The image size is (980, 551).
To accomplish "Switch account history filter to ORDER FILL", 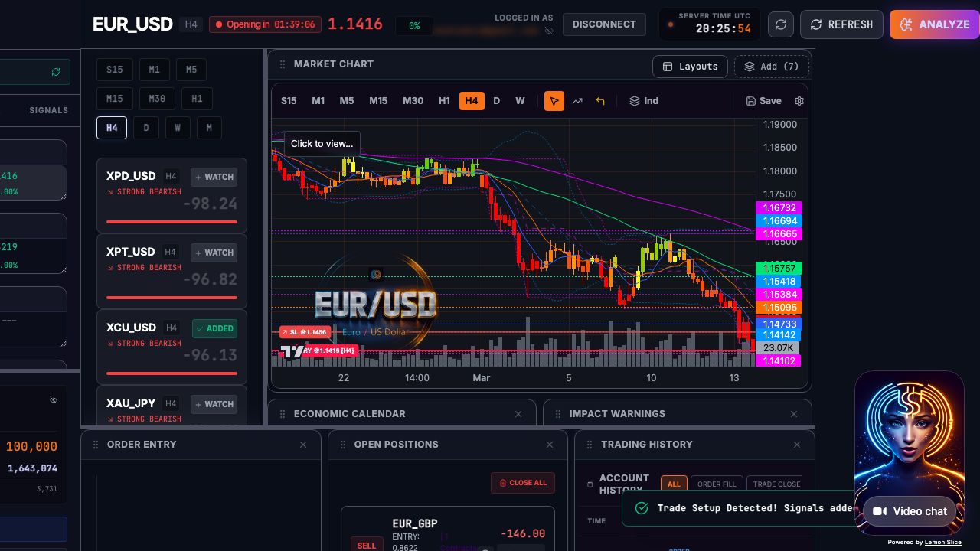I will [x=716, y=484].
